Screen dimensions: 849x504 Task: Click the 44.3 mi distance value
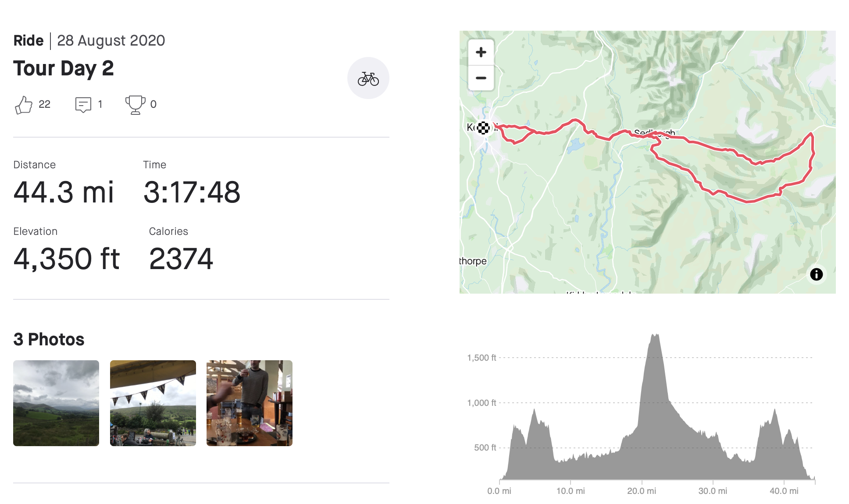coord(64,192)
